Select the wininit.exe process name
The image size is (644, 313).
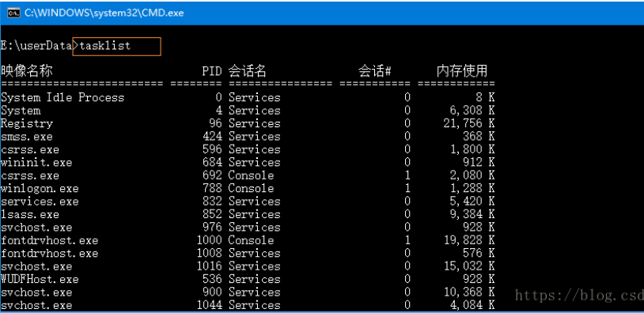coord(36,163)
